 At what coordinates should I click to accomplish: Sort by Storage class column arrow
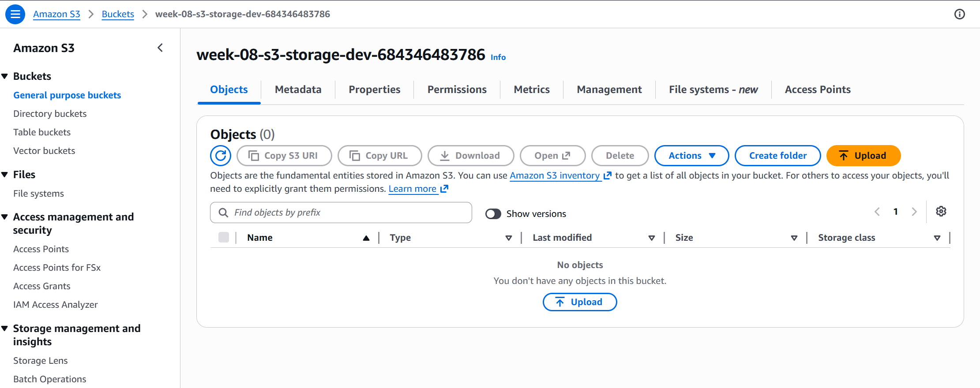(x=937, y=238)
